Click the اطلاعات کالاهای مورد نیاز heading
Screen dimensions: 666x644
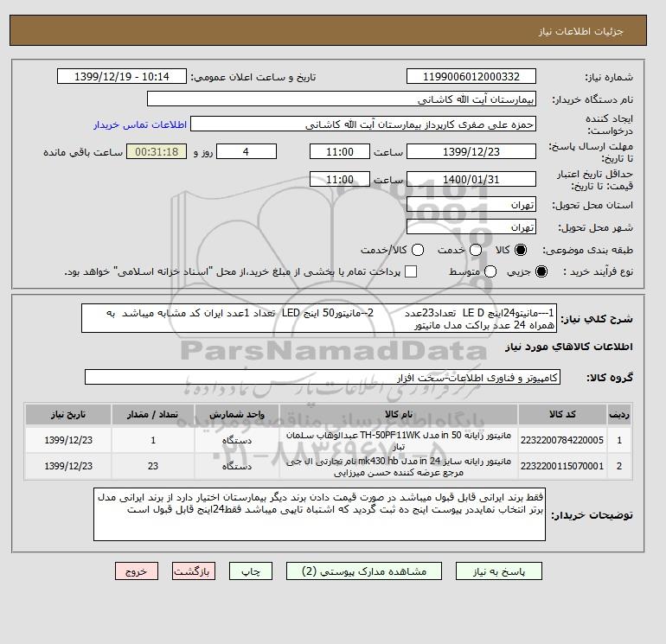[569, 347]
